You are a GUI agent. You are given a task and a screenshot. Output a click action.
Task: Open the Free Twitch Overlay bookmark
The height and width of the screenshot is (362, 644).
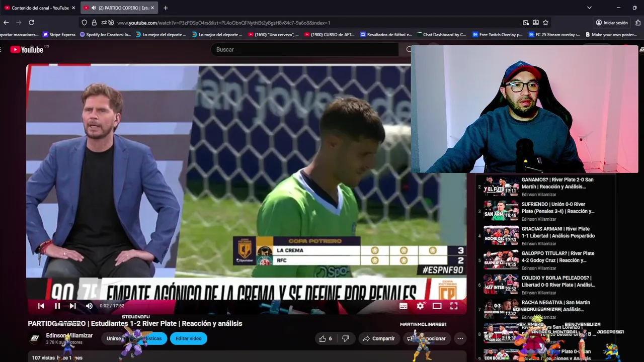[497, 35]
